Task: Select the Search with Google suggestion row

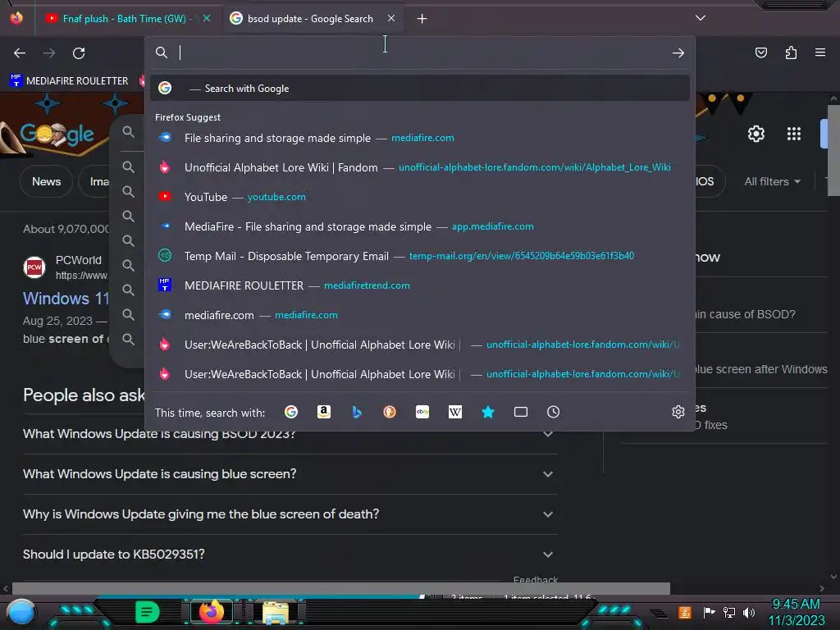Action: pos(419,89)
